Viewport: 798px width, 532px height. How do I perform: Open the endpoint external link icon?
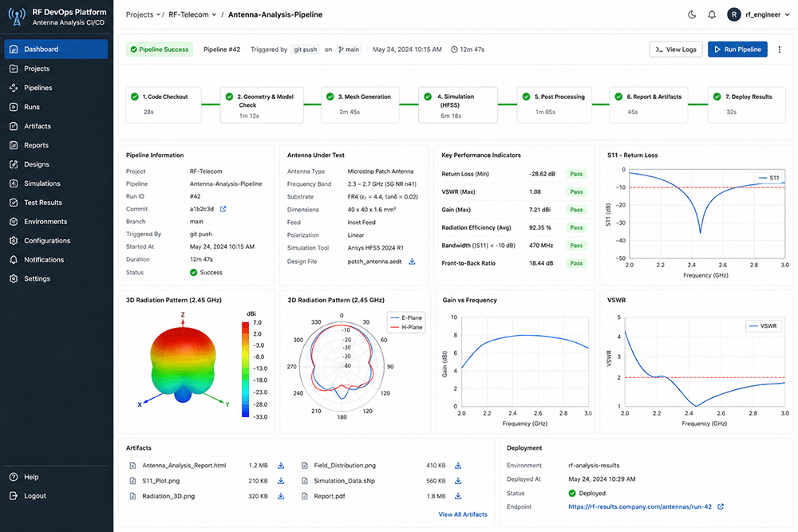tap(721, 506)
